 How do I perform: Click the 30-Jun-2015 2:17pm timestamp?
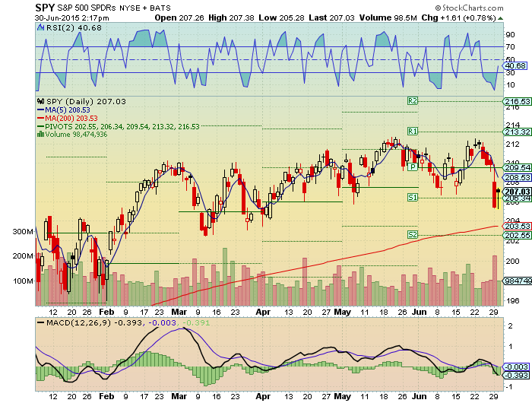[x=72, y=18]
